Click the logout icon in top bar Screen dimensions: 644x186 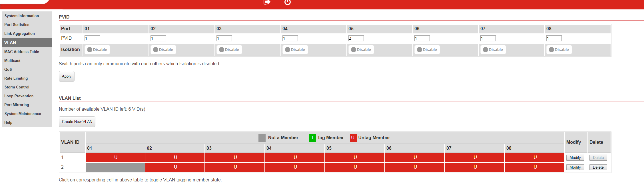coord(266,2)
